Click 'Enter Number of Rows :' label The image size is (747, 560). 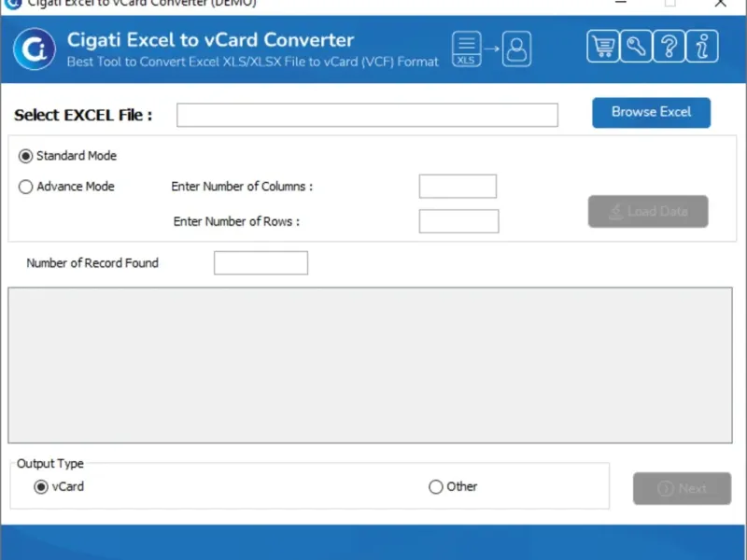point(236,221)
